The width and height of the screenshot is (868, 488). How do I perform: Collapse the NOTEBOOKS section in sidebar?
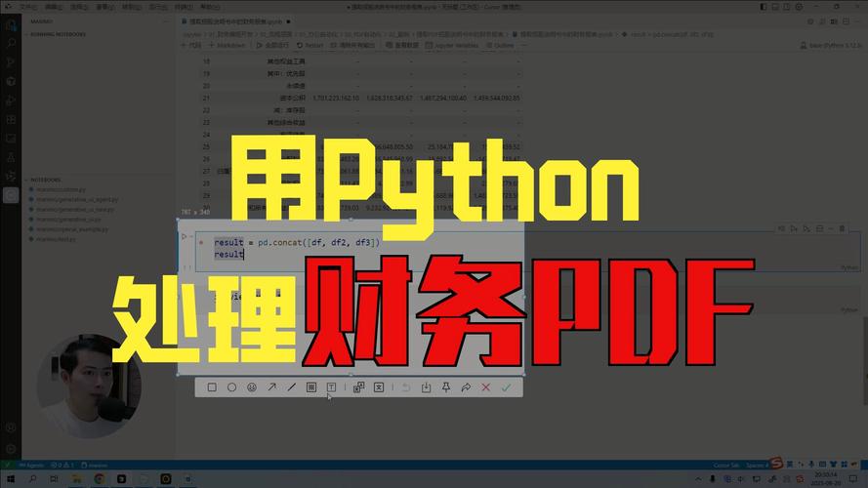click(45, 180)
